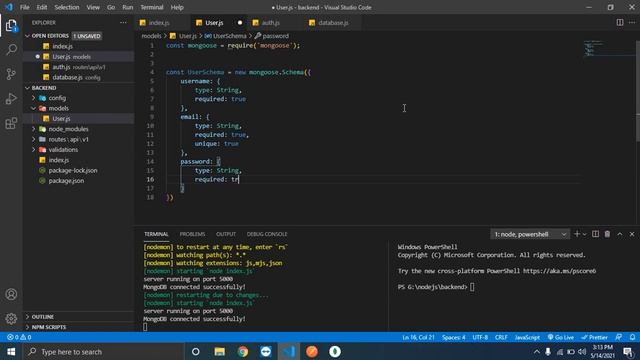Click Prettier status bar item
640x360 pixels.
click(x=595, y=337)
